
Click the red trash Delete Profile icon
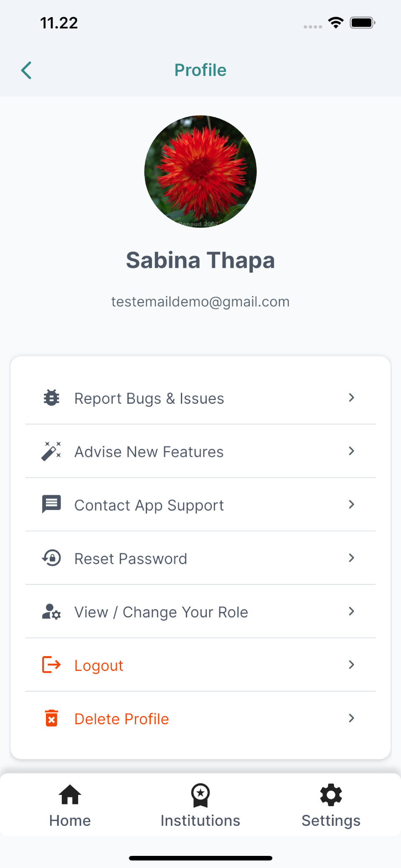coord(51,718)
